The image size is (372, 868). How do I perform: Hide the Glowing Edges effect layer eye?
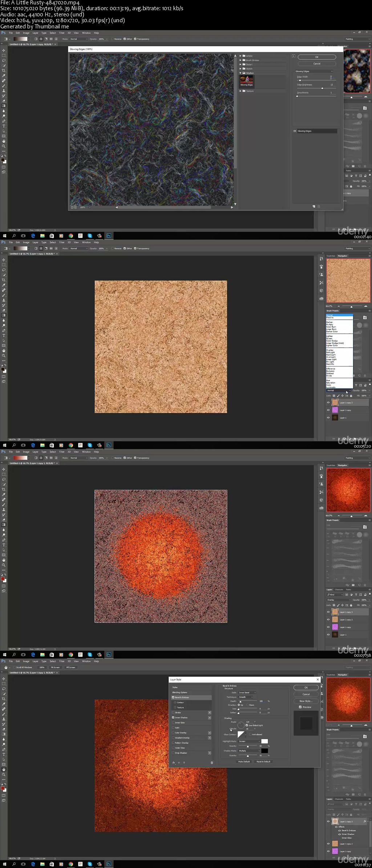tap(295, 131)
